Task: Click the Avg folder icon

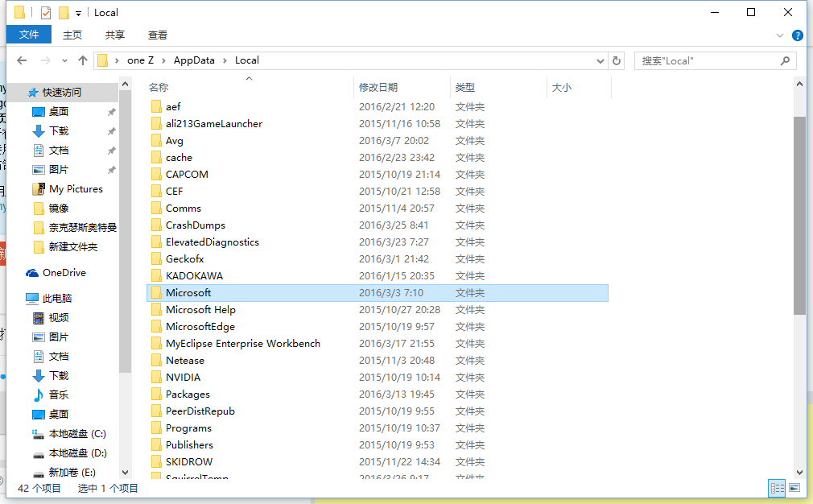Action: click(156, 141)
